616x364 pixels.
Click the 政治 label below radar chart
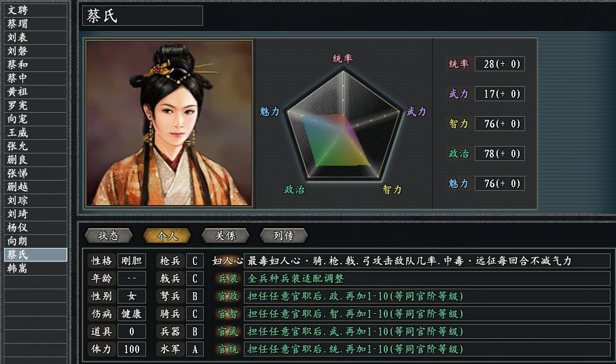[294, 189]
